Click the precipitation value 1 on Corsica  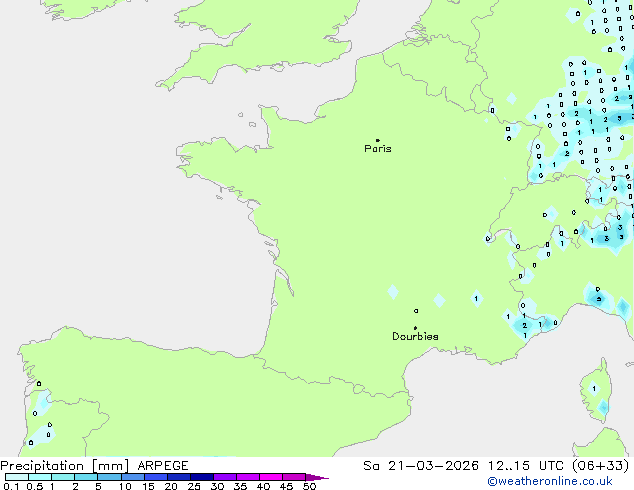click(x=594, y=388)
